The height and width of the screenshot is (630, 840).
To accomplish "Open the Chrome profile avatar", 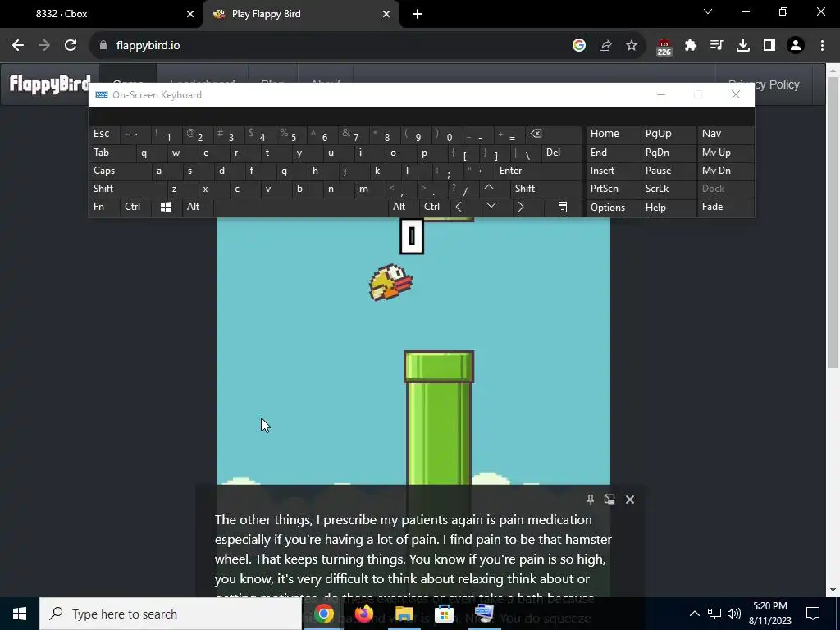I will (796, 46).
